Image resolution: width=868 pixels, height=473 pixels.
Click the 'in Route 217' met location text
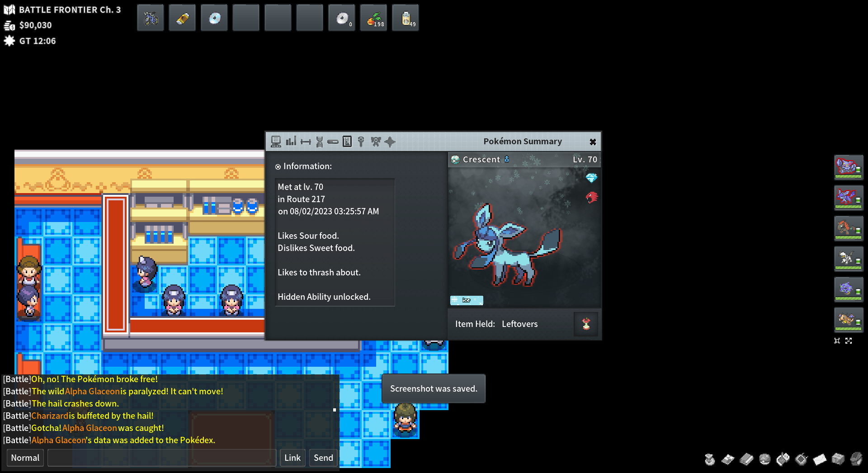coord(301,199)
